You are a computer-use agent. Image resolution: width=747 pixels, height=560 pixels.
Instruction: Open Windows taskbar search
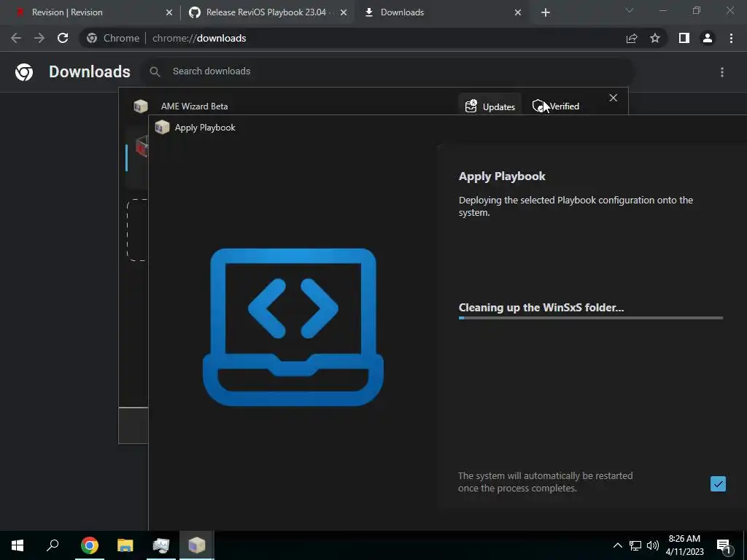[53, 545]
